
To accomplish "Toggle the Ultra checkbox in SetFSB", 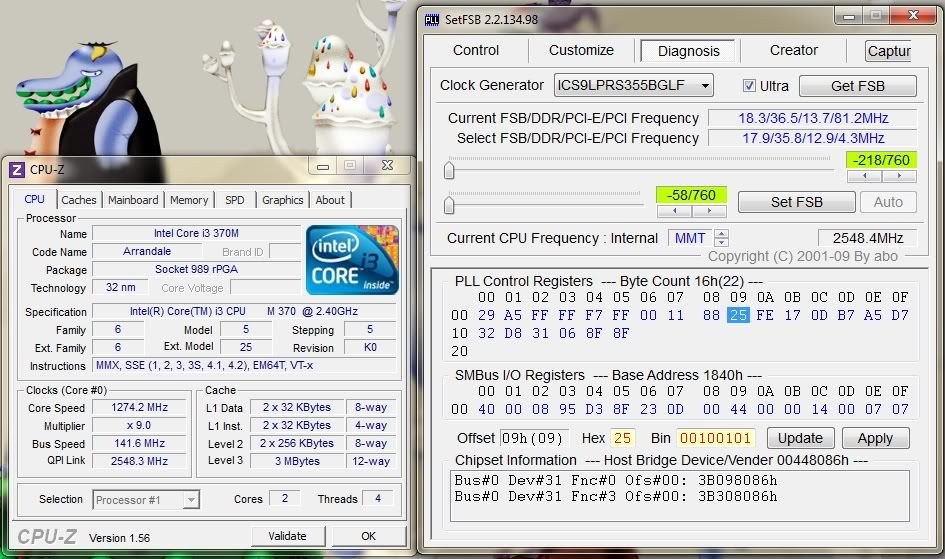I will [749, 86].
